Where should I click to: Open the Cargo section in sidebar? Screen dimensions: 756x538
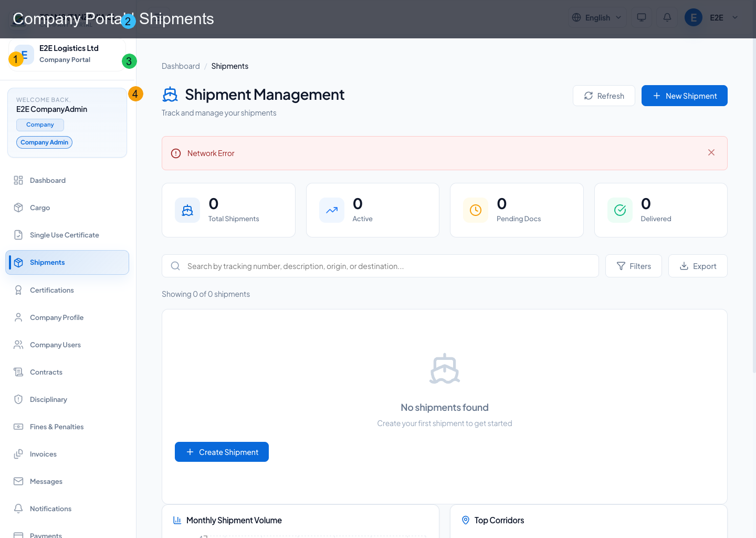67,208
